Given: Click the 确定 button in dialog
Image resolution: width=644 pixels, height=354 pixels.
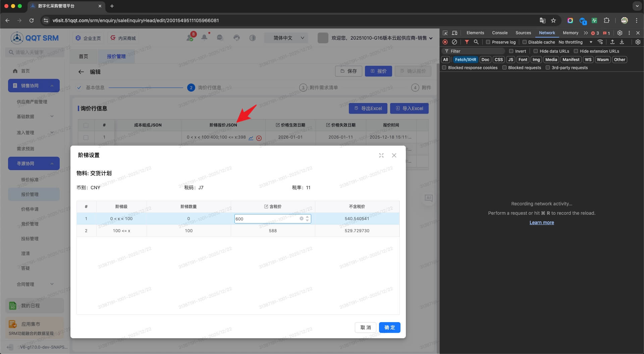Looking at the screenshot, I should click(389, 327).
